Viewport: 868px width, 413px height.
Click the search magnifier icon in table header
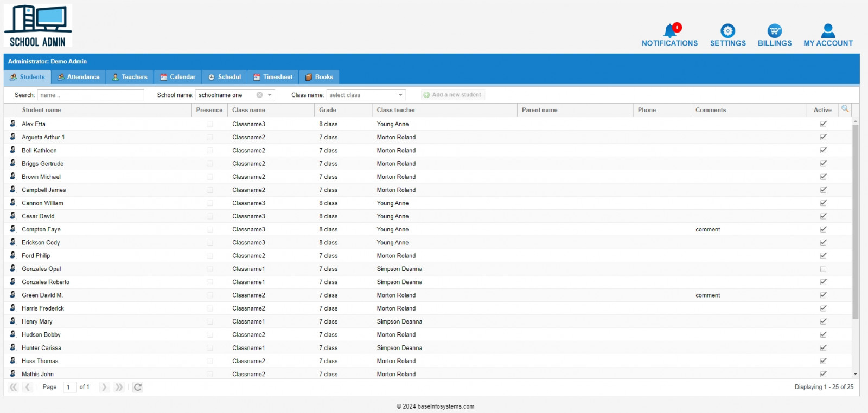[x=845, y=109]
